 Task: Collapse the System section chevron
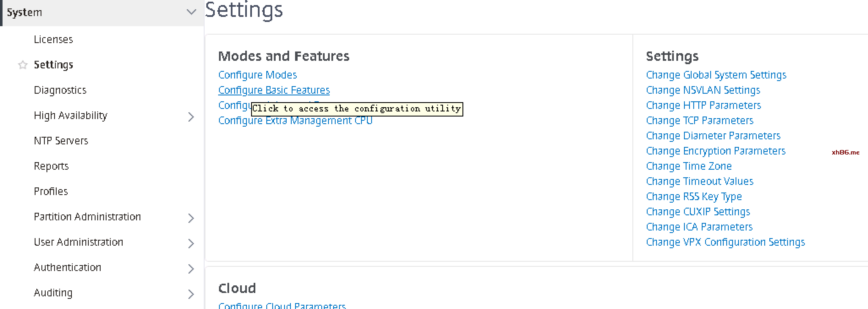pos(191,12)
